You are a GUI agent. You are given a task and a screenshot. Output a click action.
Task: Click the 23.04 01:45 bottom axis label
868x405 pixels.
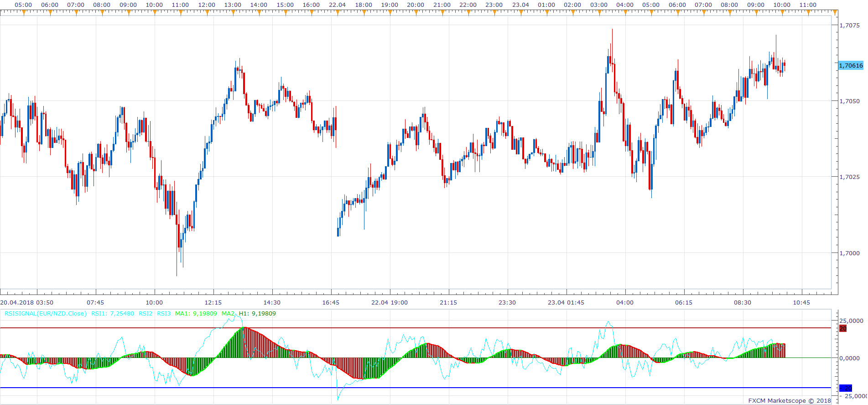[x=566, y=303]
